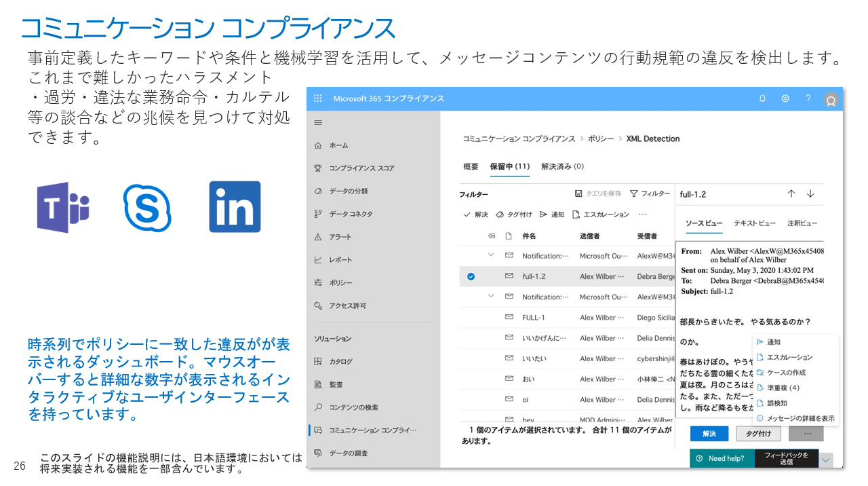Click the Teams logo on slide
868x486 pixels.
[x=63, y=207]
